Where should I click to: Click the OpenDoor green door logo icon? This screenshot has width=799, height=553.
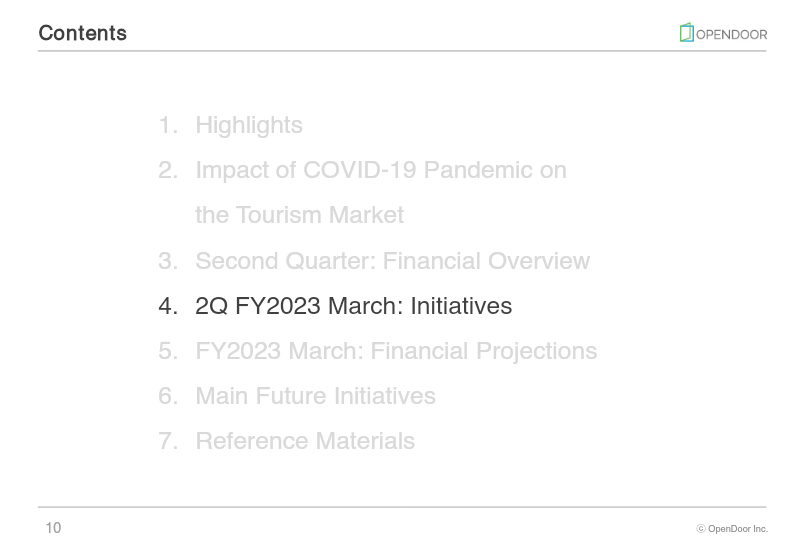686,33
